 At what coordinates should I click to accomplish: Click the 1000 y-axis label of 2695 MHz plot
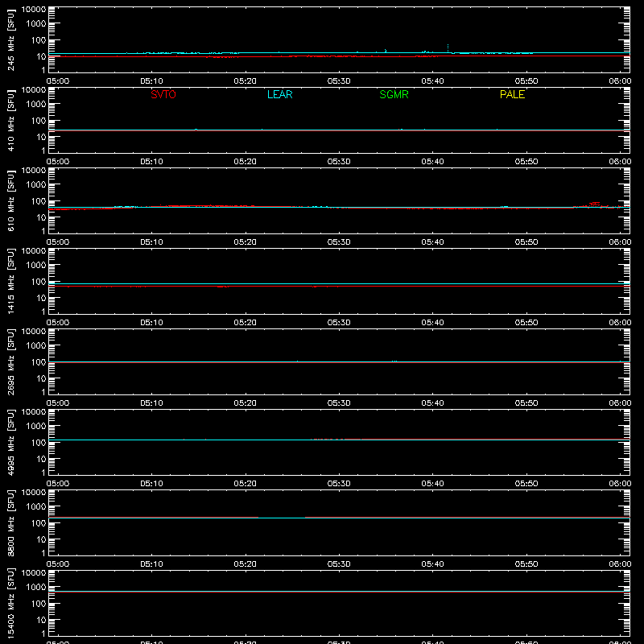(x=36, y=346)
